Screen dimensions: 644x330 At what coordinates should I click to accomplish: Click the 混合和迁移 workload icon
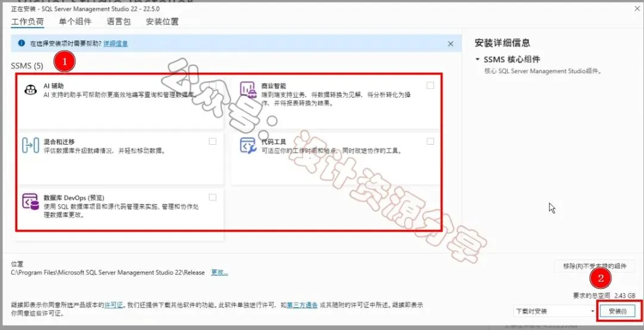30,145
